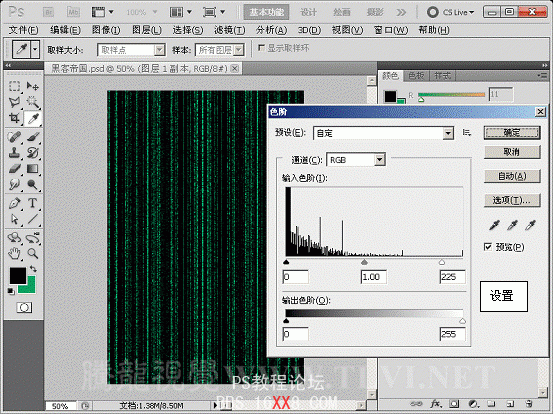Select the Pen tool
The width and height of the screenshot is (553, 414).
(14, 203)
